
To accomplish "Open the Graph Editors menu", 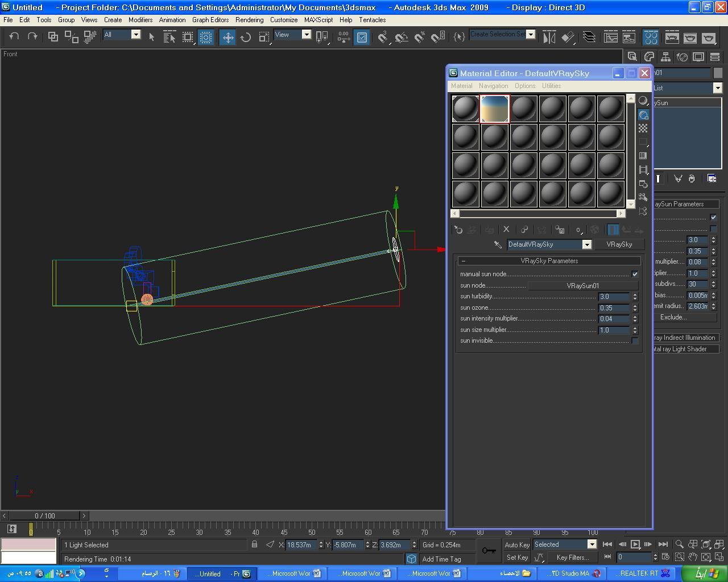I will click(210, 19).
